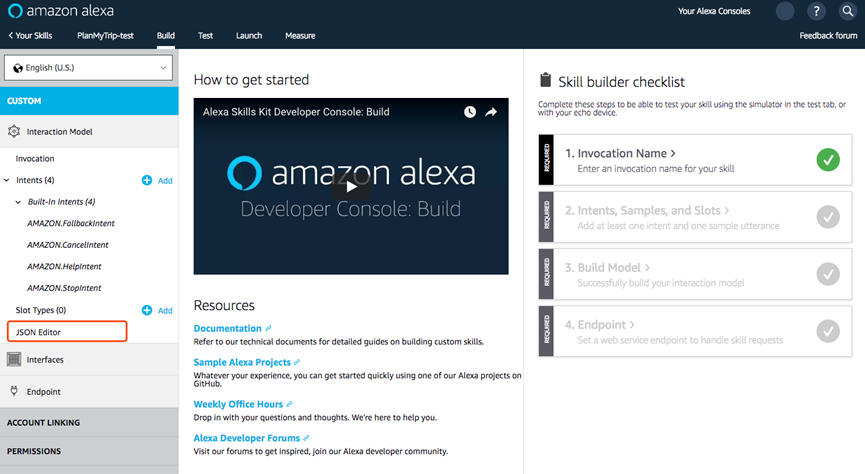Viewport: 865px width, 474px height.
Task: Open the Endpoint sidebar item
Action: click(x=89, y=392)
